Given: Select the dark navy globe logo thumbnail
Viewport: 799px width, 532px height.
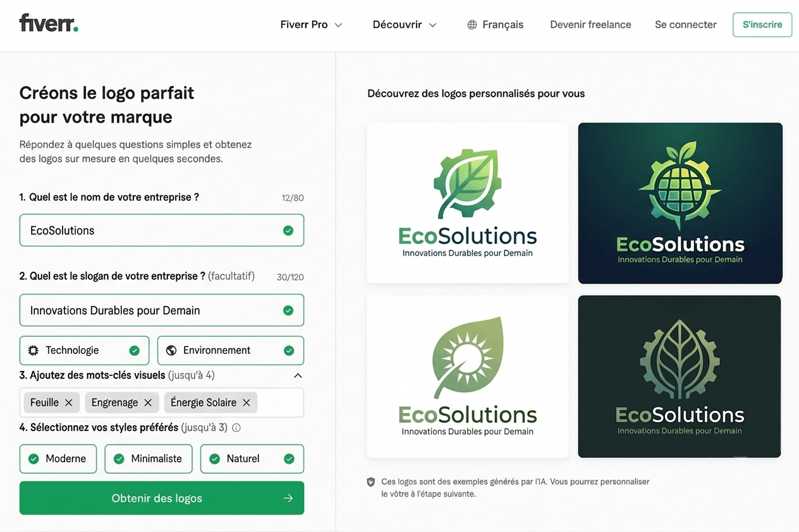Looking at the screenshot, I should coord(680,203).
